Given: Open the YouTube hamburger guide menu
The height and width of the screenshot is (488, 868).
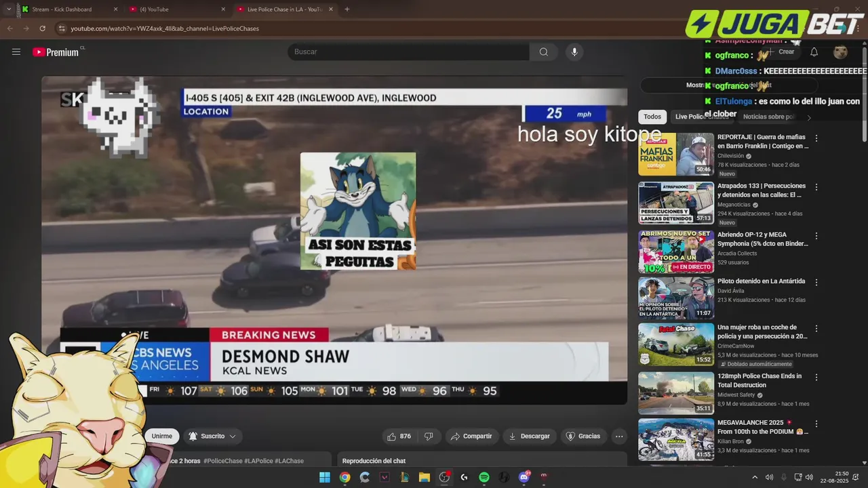Looking at the screenshot, I should [16, 52].
